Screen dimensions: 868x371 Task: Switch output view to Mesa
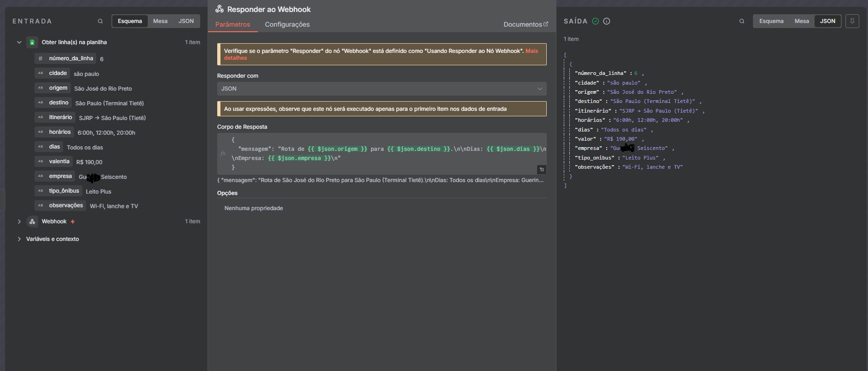tap(802, 21)
